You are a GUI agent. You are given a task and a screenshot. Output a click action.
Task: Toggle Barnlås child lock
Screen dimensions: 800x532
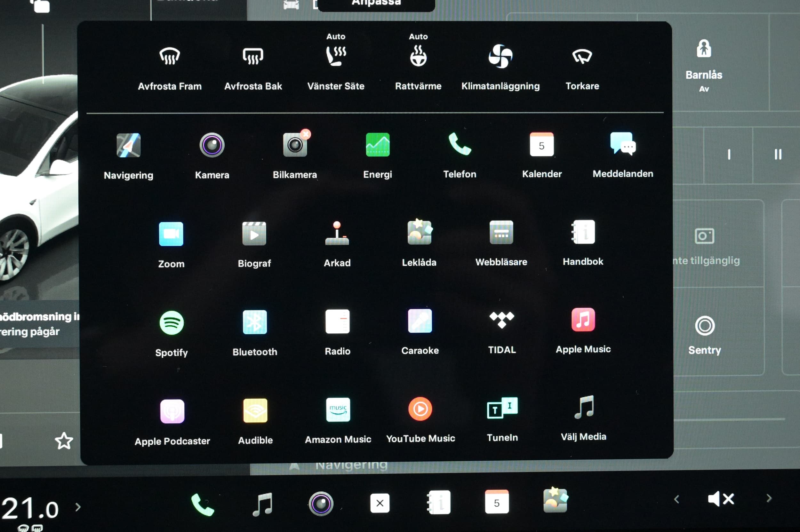tap(704, 66)
